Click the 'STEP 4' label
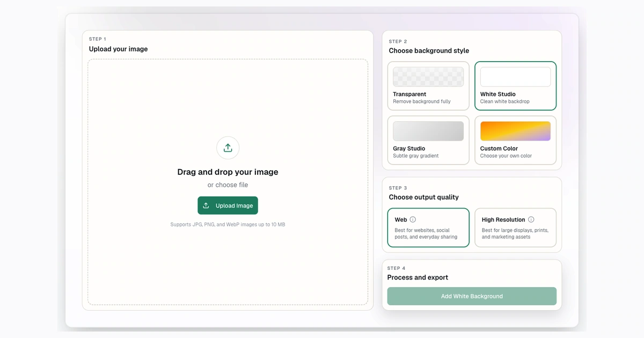Screen dimensions: 644x338 pos(397,268)
